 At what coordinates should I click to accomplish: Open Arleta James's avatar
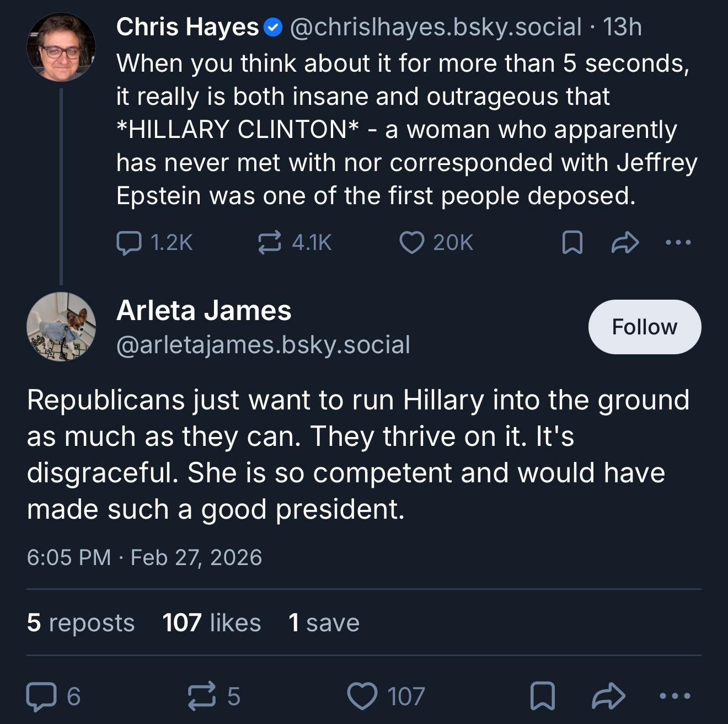point(61,327)
